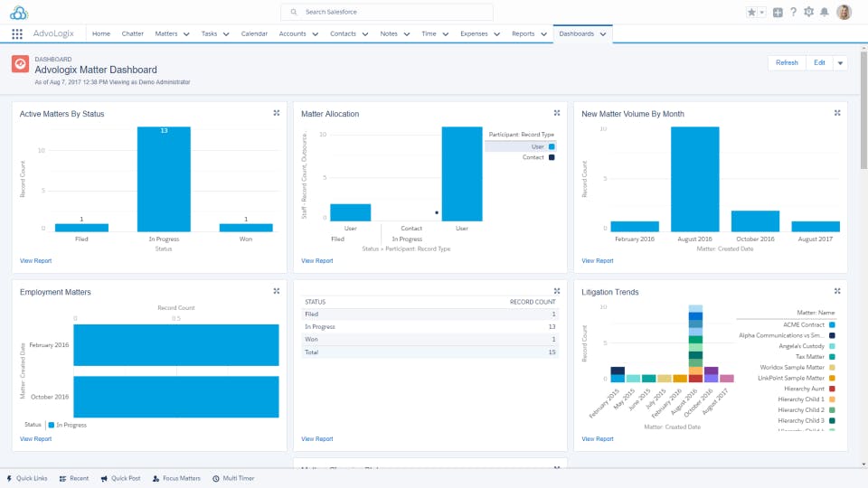Open the Multi Timer utility
This screenshot has height=488, width=868.
point(233,478)
